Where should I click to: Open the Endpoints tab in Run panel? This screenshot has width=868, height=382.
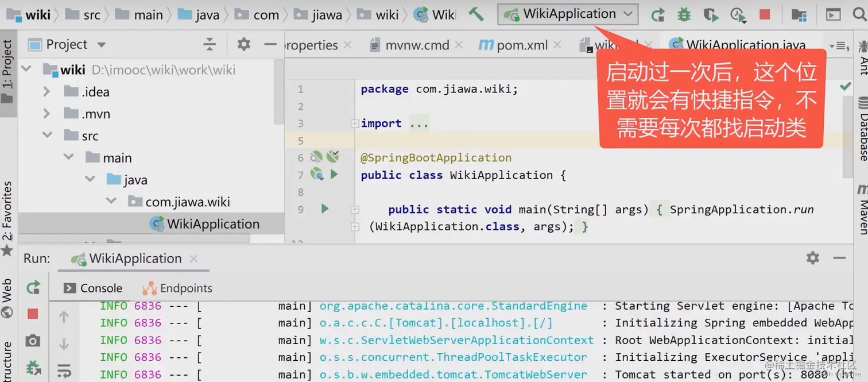tap(177, 288)
